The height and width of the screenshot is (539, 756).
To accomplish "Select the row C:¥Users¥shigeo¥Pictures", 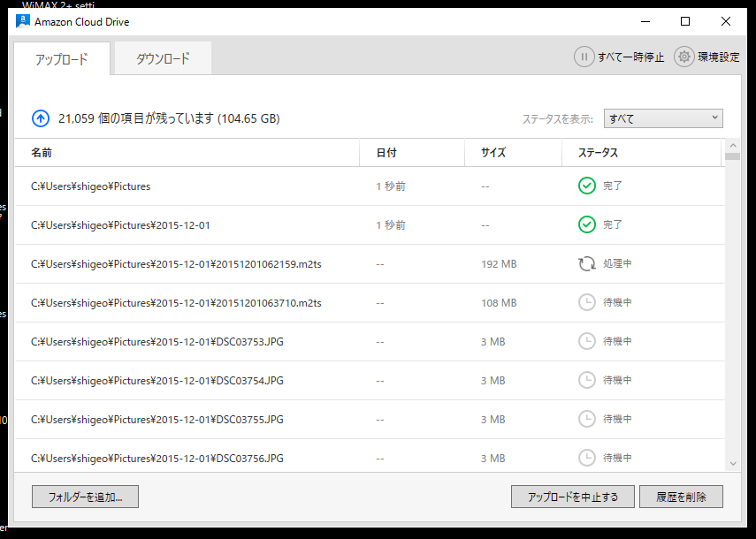I will pyautogui.click(x=370, y=186).
